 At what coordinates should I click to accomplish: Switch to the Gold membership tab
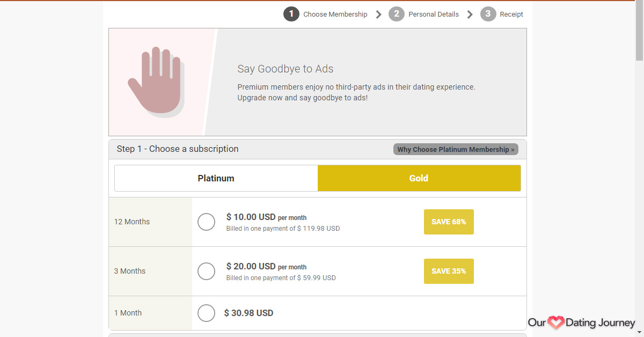click(x=419, y=178)
